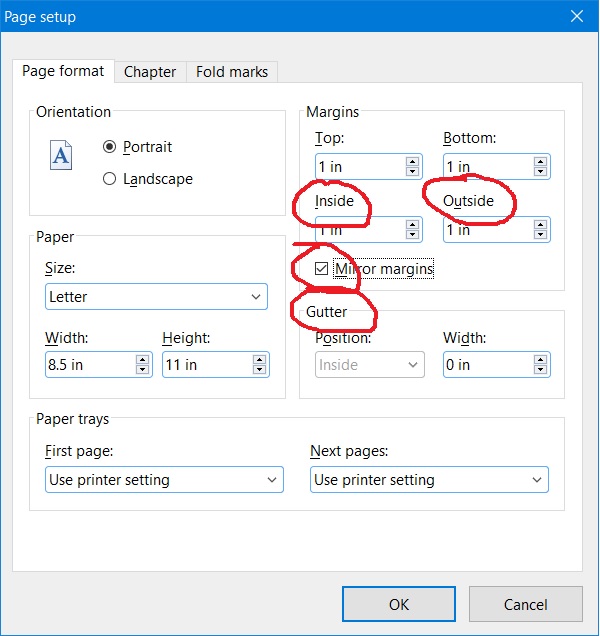The width and height of the screenshot is (600, 636).
Task: Increase the paper Width spinner value
Action: coord(143,360)
